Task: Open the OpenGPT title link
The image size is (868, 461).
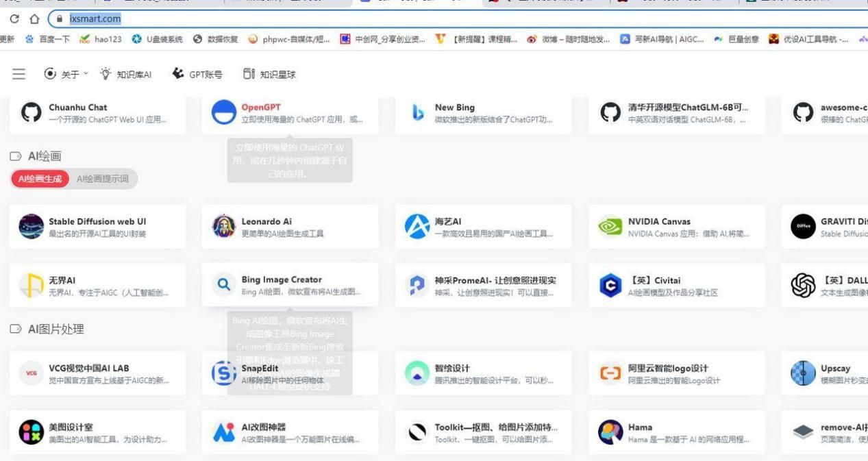Action: click(x=261, y=108)
